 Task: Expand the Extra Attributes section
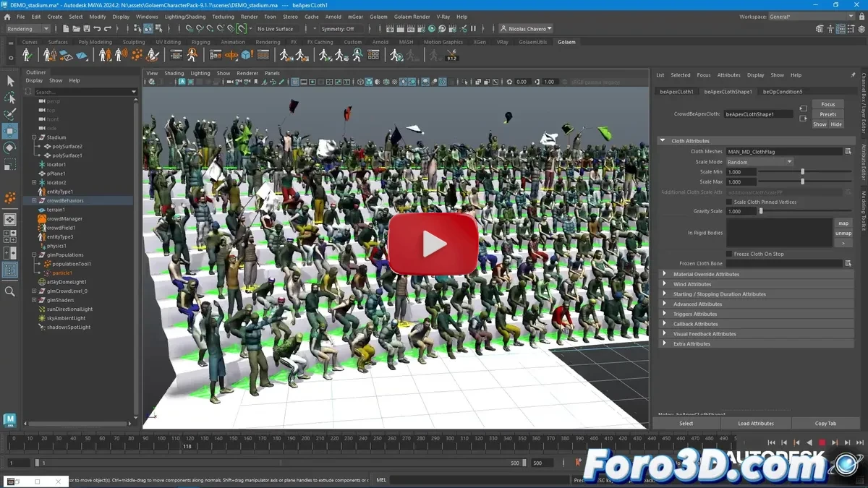pos(664,343)
